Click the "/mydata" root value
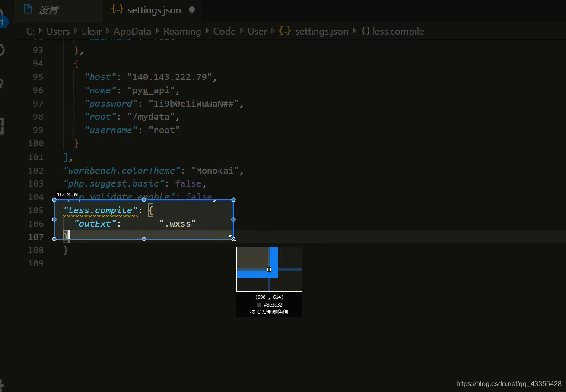The height and width of the screenshot is (392, 566). coord(151,117)
